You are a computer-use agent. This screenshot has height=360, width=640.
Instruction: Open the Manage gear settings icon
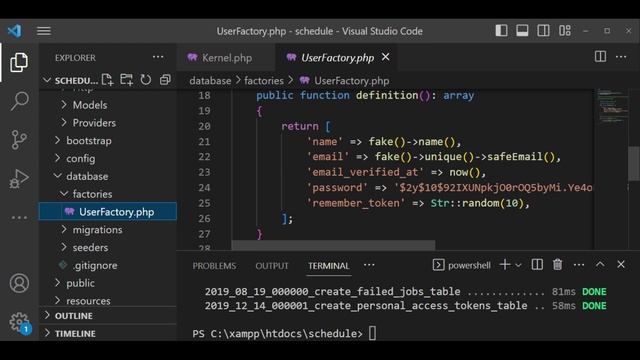pyautogui.click(x=19, y=322)
